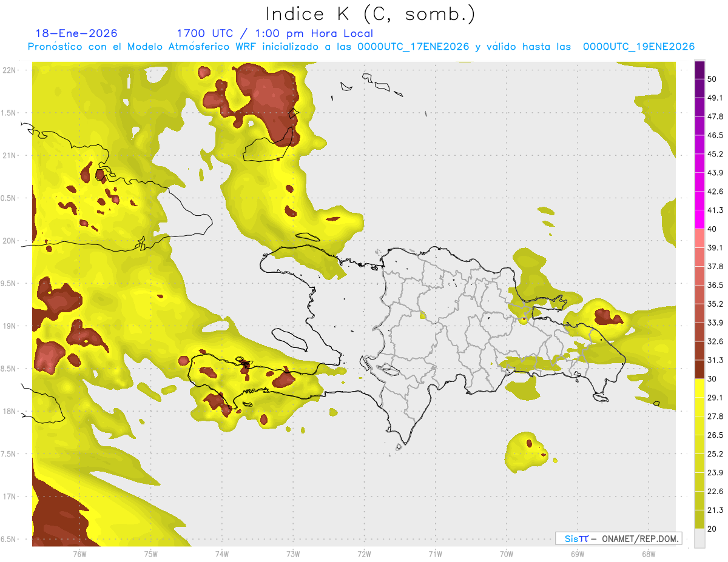The width and height of the screenshot is (728, 562).
Task: Click legend value '49.1'
Action: tap(715, 98)
